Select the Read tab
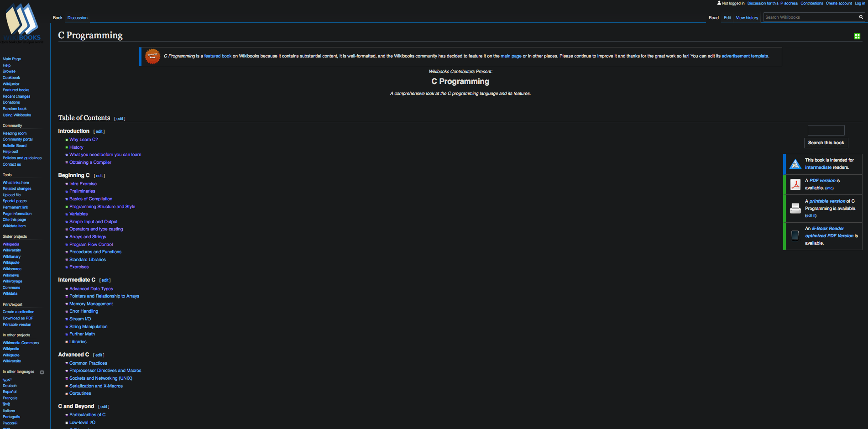 click(x=714, y=18)
